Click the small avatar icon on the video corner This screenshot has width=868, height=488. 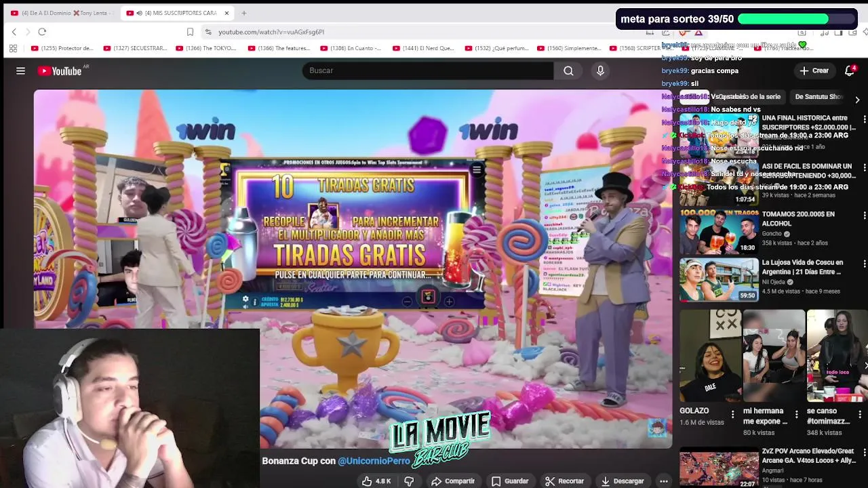(x=656, y=426)
